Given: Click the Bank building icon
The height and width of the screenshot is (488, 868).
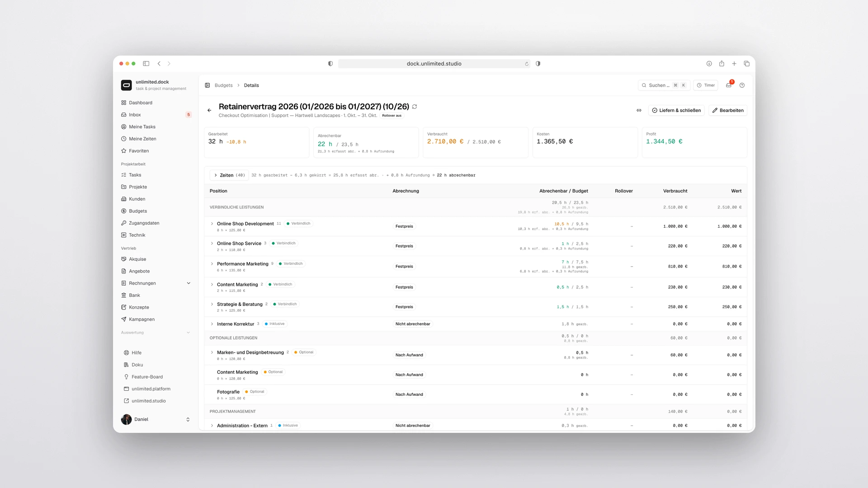Looking at the screenshot, I should (123, 296).
